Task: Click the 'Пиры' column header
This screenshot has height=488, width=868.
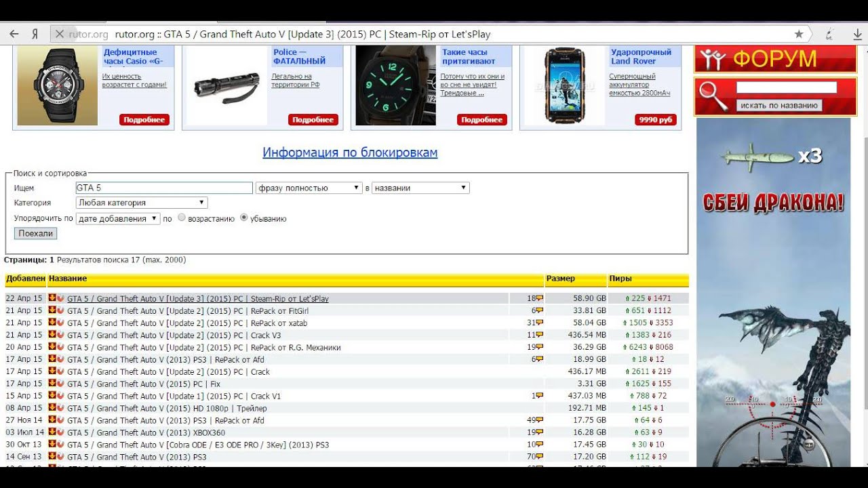Action: [x=620, y=279]
